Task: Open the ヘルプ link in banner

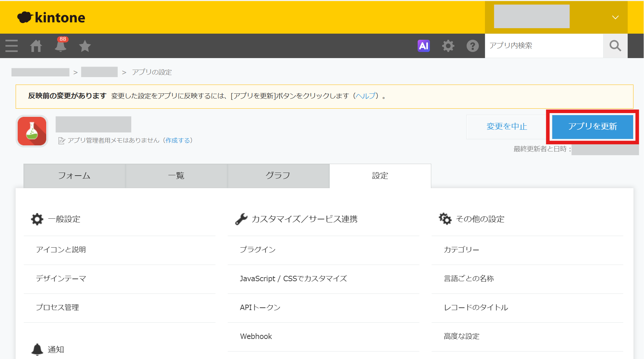Action: click(365, 96)
